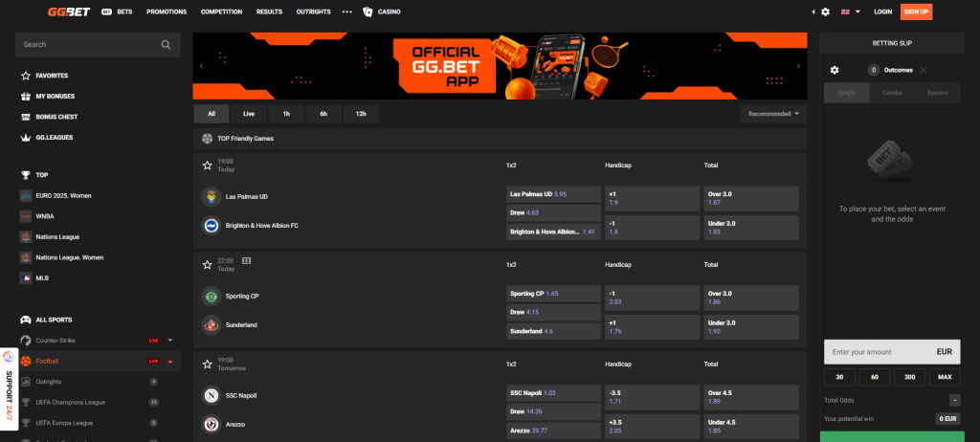Switch to Combo bet tab

point(892,93)
